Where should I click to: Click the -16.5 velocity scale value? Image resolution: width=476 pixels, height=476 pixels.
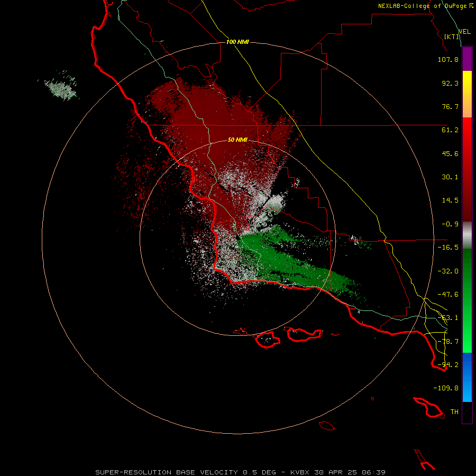448,248
